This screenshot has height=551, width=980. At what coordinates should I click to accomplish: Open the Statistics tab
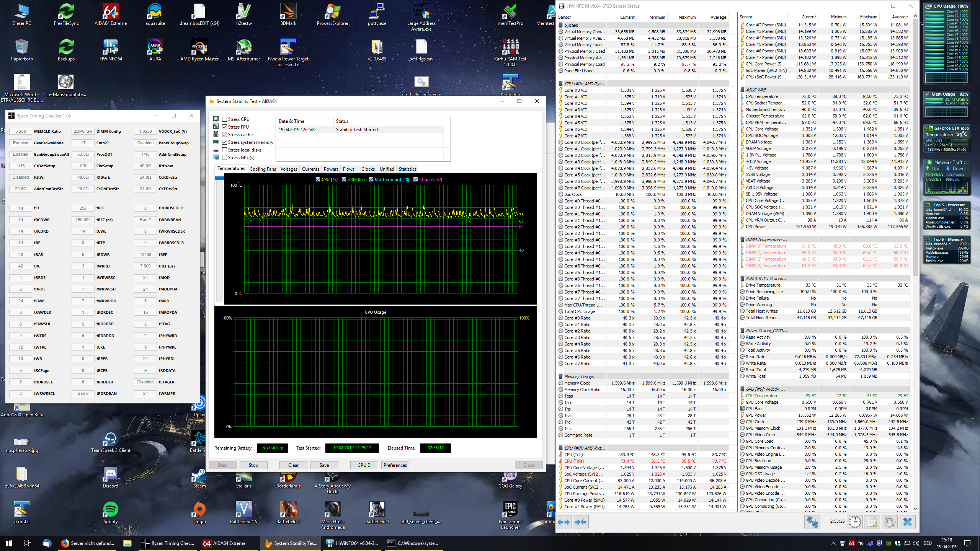point(407,169)
